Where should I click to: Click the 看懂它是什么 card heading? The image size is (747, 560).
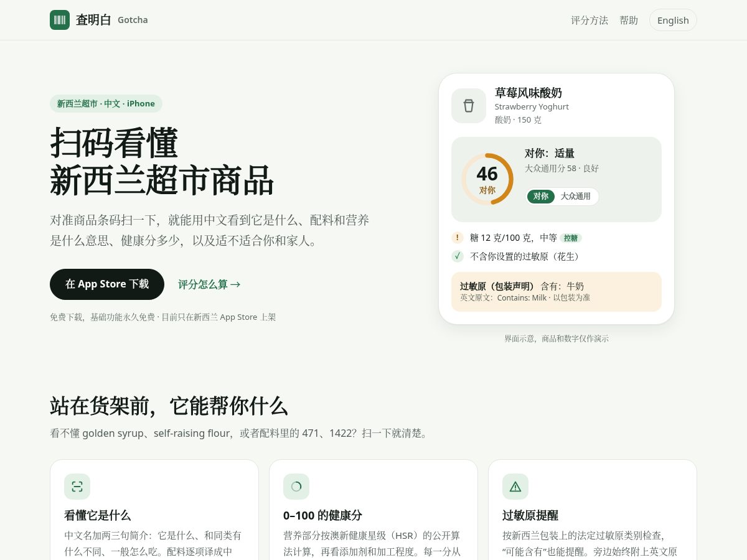(x=97, y=515)
